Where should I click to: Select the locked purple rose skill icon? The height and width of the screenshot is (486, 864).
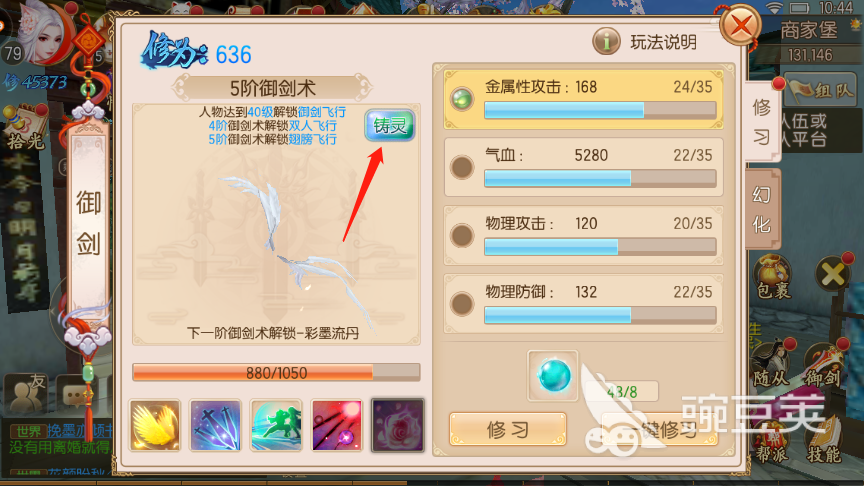[x=397, y=425]
